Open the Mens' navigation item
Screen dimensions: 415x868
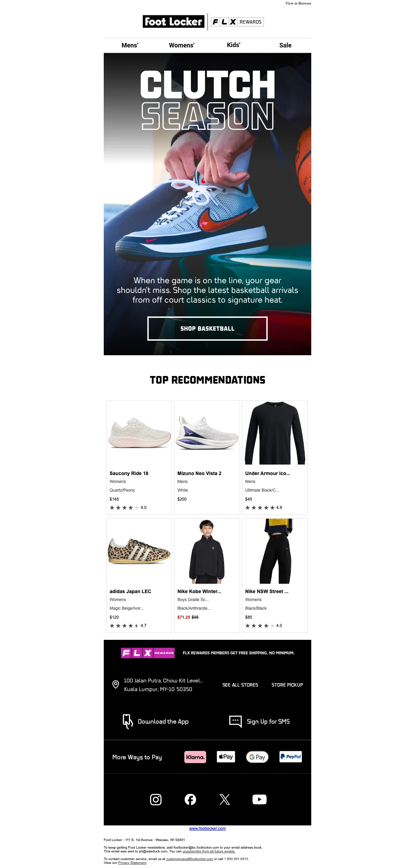(130, 45)
